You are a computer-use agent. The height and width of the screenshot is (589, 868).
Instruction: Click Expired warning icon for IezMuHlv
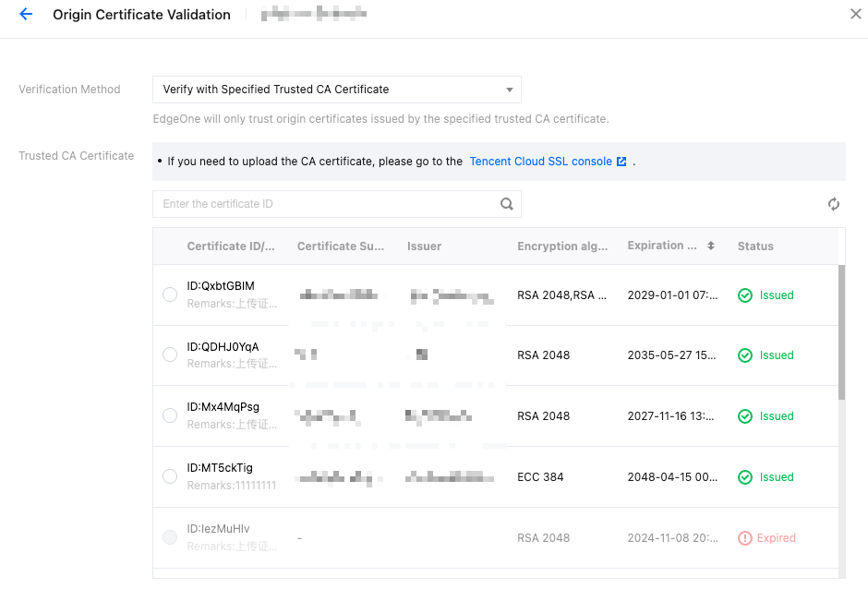(x=745, y=538)
